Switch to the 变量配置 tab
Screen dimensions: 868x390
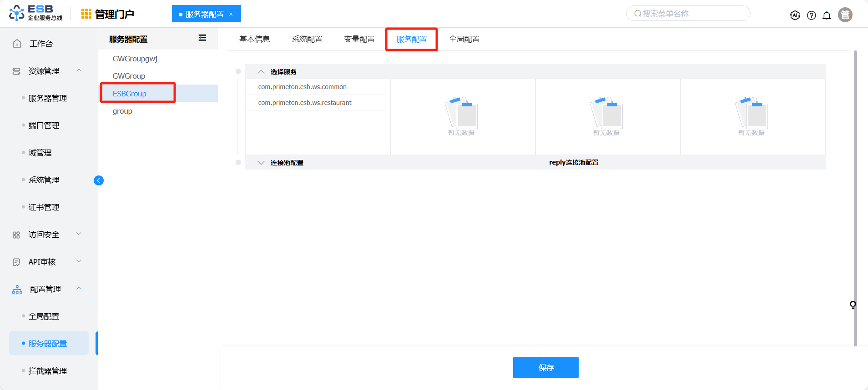click(x=359, y=39)
